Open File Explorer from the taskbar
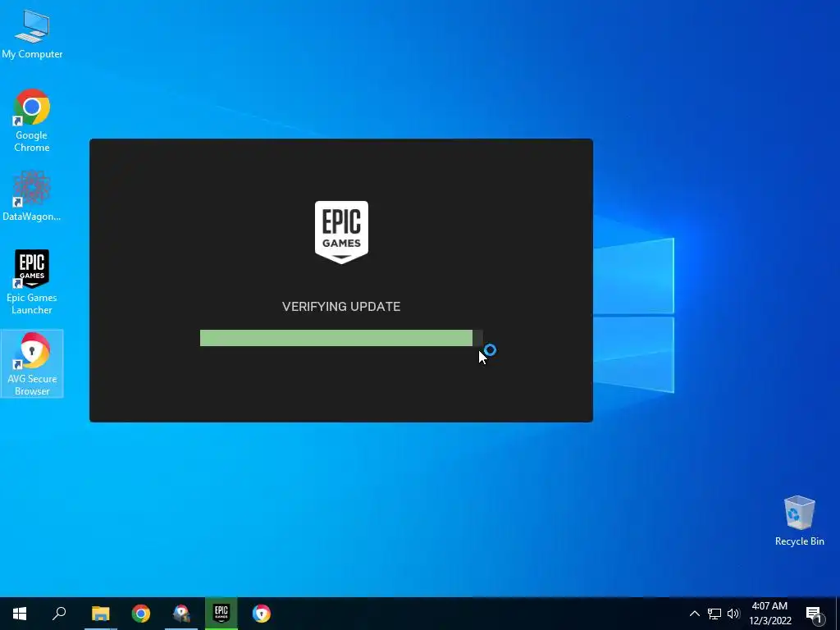Screen dimensions: 840x630 (x=100, y=614)
